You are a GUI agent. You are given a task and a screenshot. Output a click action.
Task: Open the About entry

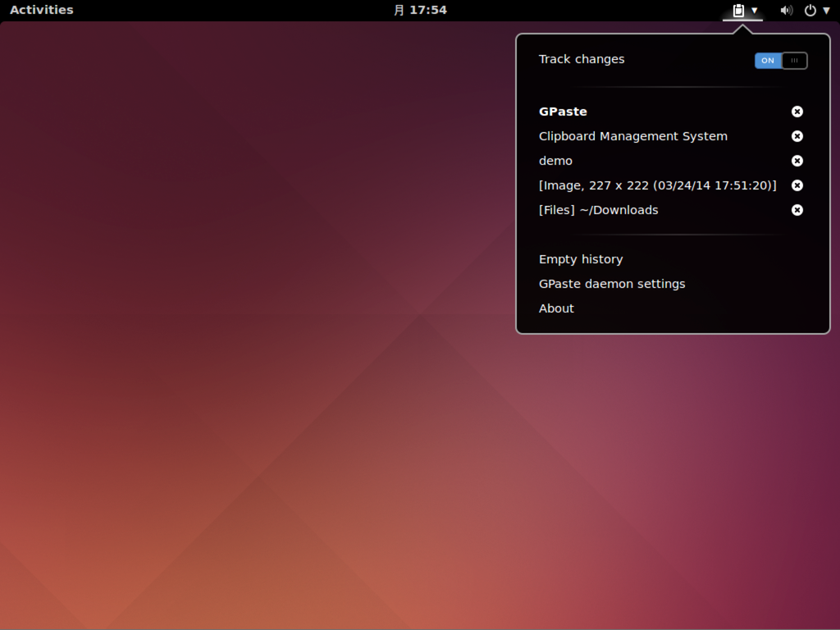coord(556,308)
